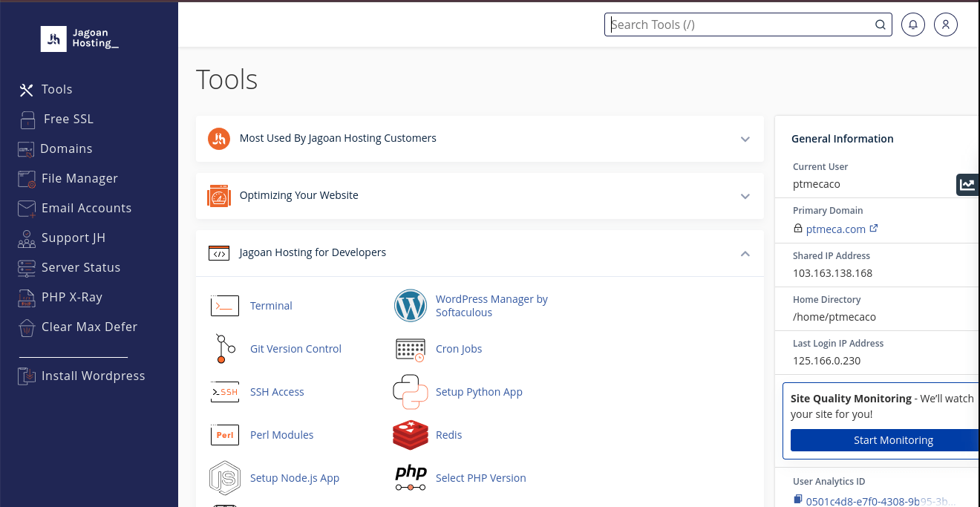Open the notifications bell

pyautogui.click(x=913, y=24)
